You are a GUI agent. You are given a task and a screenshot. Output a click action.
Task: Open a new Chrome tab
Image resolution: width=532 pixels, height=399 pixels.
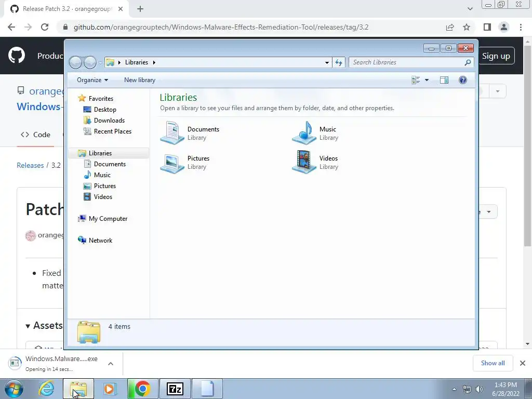click(x=140, y=9)
